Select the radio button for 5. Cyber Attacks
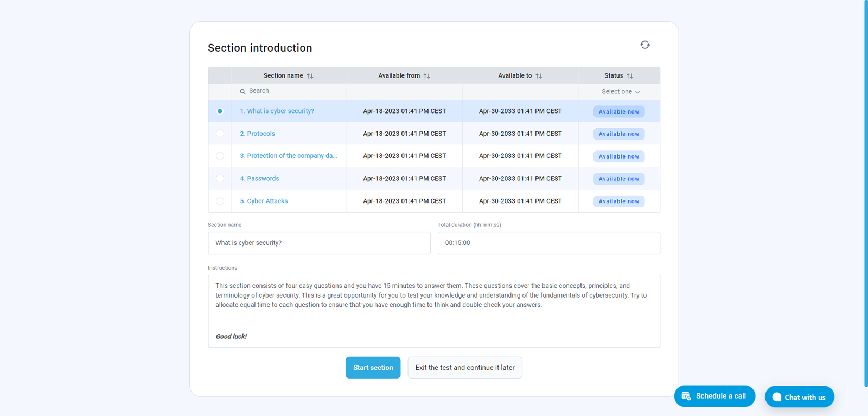Screen dimensions: 868x416 click(220, 201)
